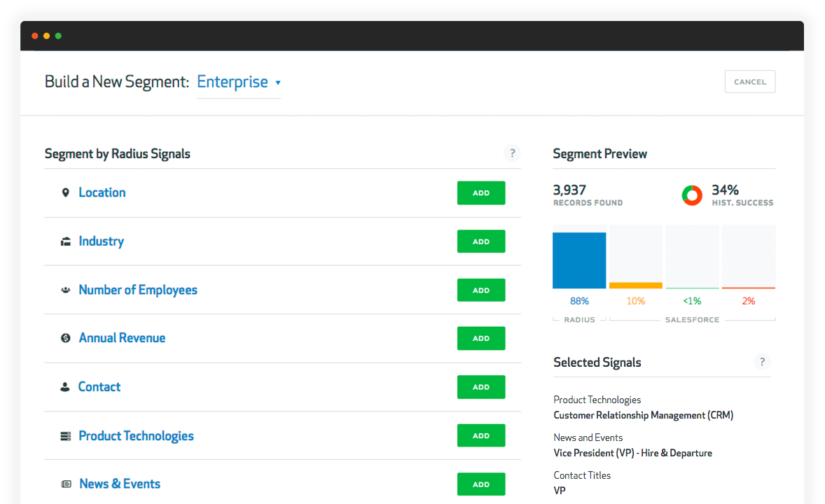825x504 pixels.
Task: Add the Contact signal
Action: (481, 387)
